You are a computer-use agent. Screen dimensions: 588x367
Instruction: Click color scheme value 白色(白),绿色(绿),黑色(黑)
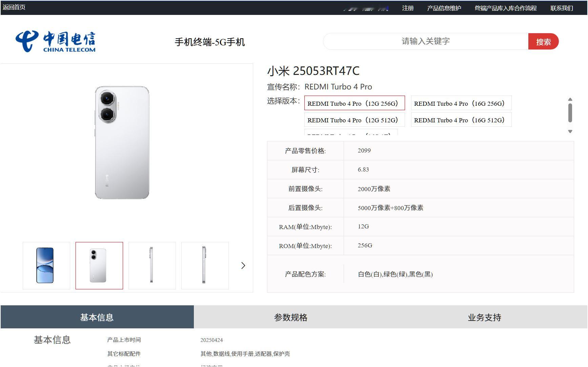[396, 274]
